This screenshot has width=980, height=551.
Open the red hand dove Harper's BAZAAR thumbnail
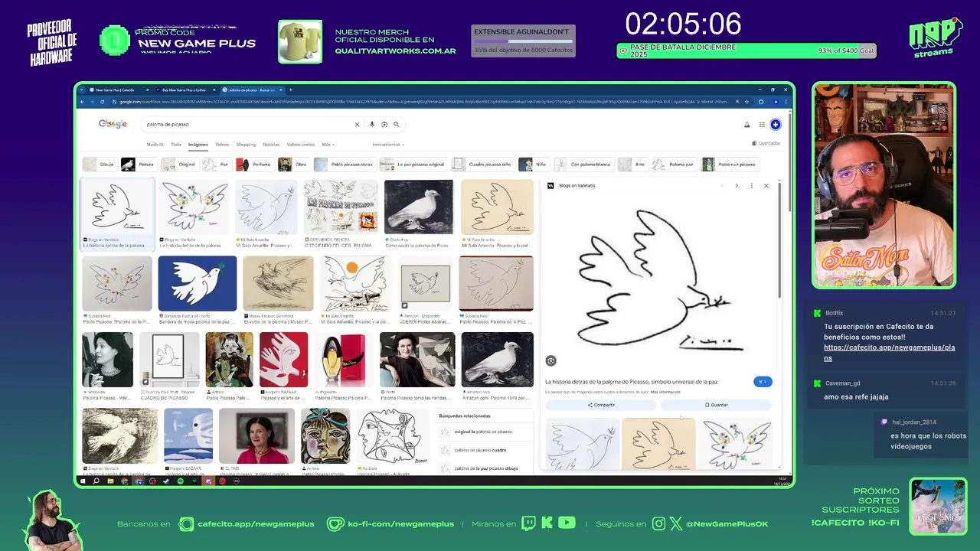point(283,360)
